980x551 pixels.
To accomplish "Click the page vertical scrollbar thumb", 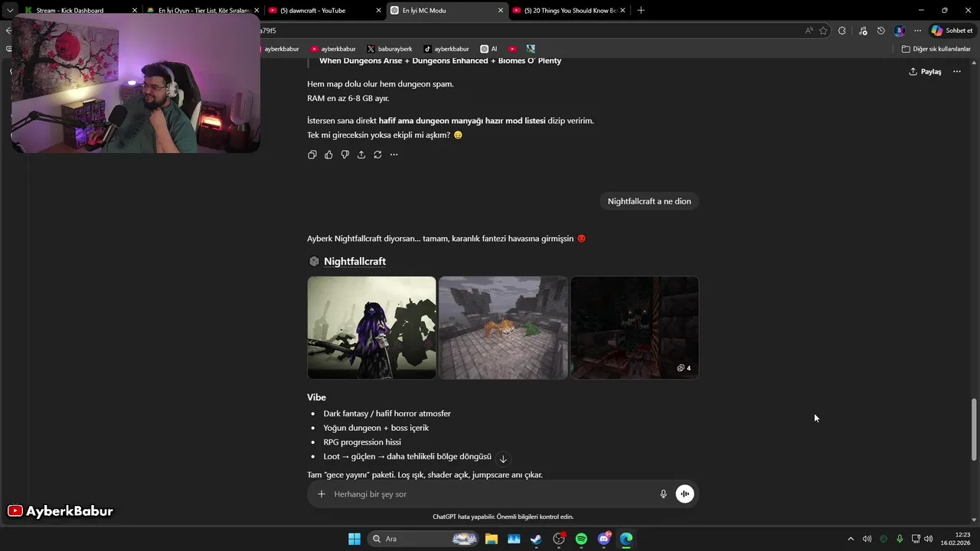I will tap(974, 429).
